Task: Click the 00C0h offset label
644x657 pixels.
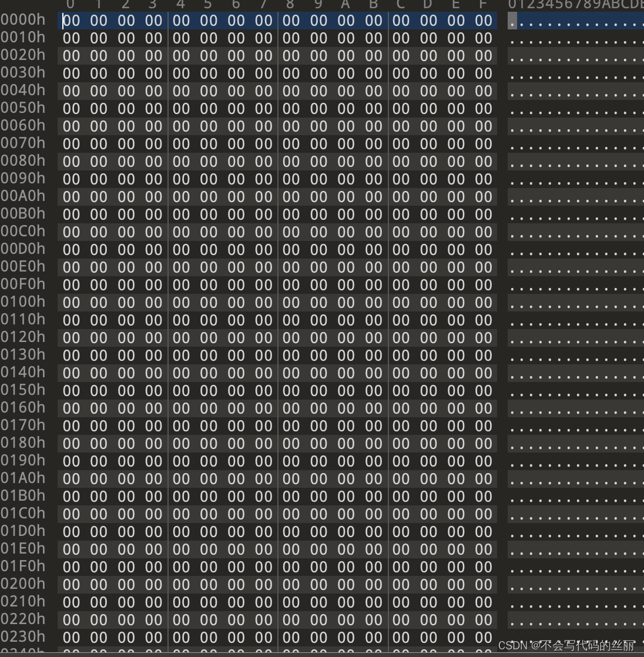Action: coord(23,231)
